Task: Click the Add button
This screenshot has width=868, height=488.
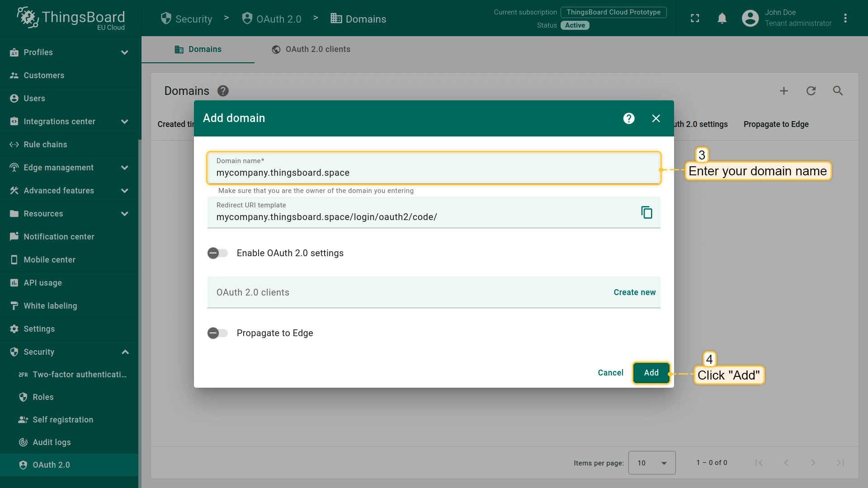Action: [x=651, y=373]
